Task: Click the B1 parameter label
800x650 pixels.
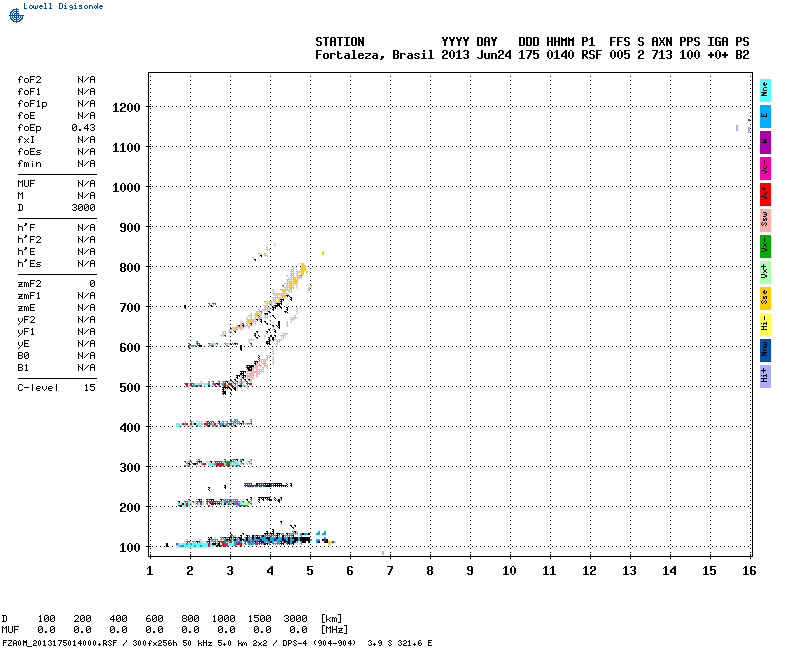Action: pyautogui.click(x=23, y=368)
